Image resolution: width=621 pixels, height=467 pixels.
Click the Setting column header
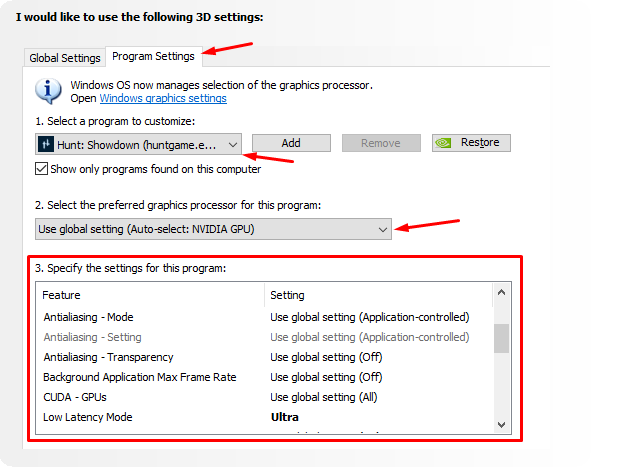(x=379, y=295)
